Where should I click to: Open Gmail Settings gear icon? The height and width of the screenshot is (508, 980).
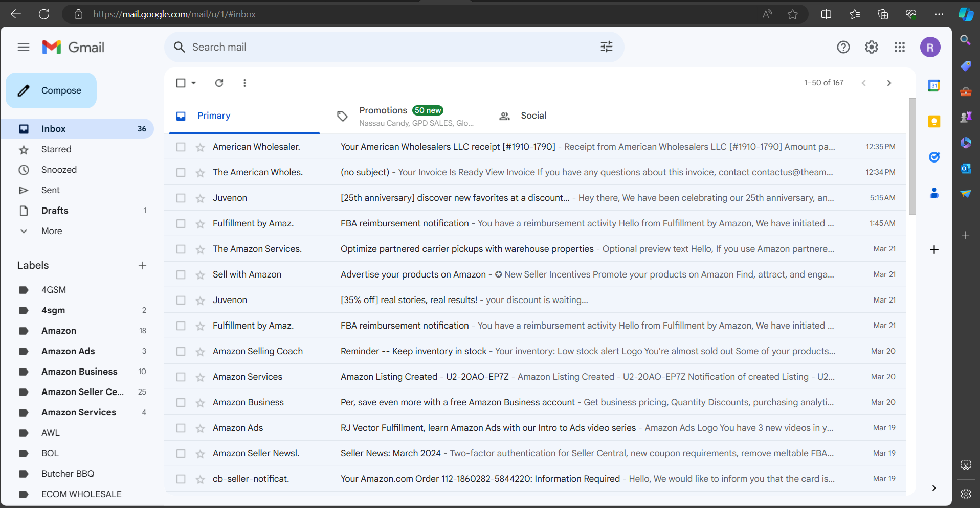pos(872,47)
